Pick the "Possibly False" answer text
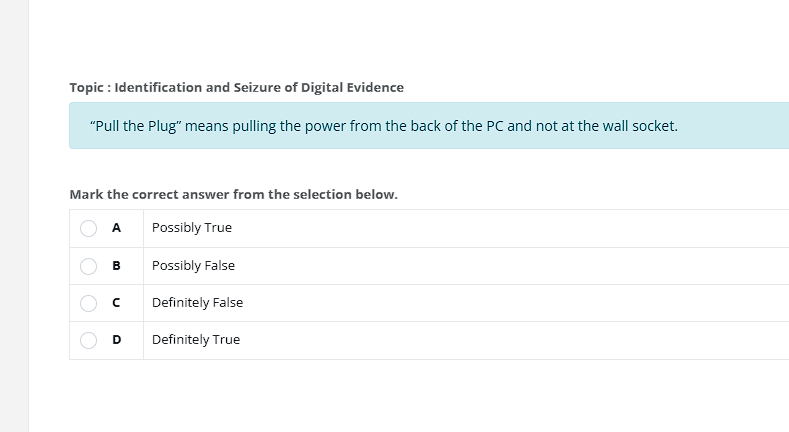This screenshot has height=432, width=789. [x=193, y=266]
